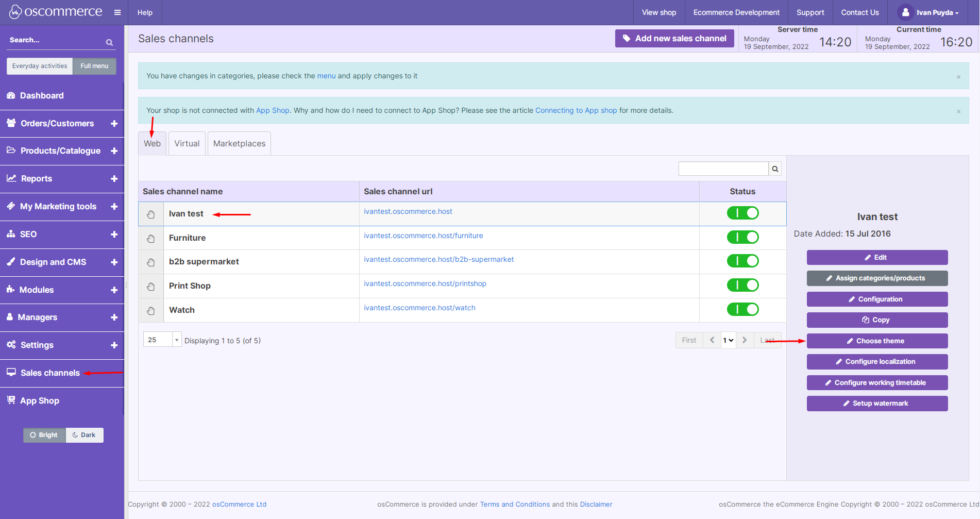The width and height of the screenshot is (980, 519).
Task: Expand Modules submenu plus
Action: pos(114,290)
